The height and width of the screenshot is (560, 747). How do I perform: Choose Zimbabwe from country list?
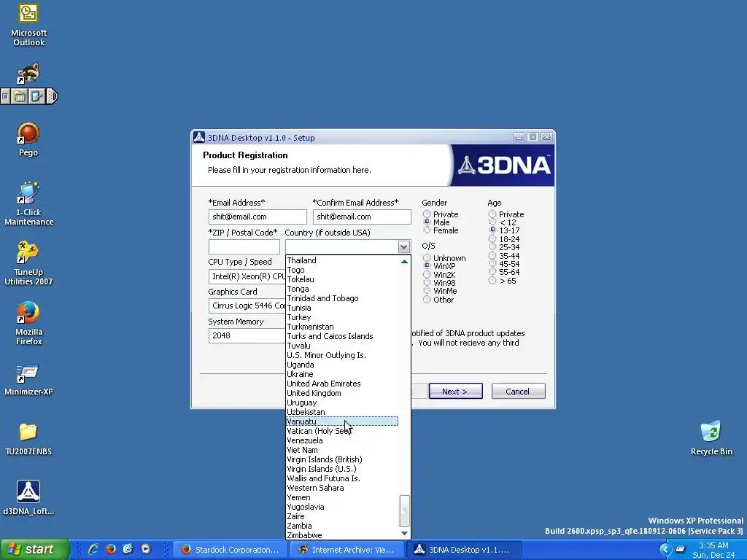[x=342, y=535]
